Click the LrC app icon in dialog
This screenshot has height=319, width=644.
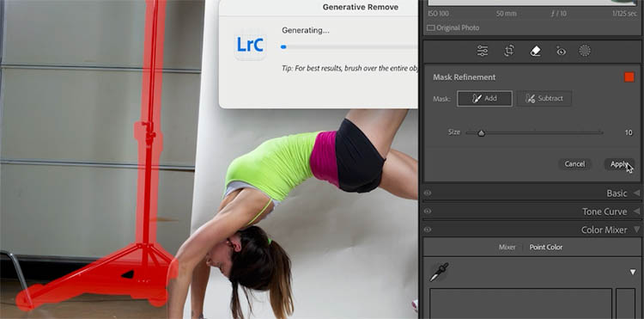coord(250,45)
